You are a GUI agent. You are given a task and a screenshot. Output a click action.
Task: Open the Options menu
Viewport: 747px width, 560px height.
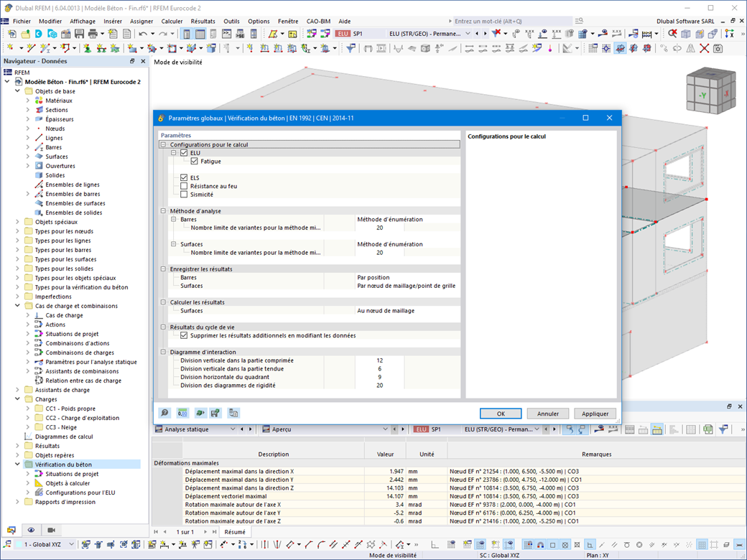pyautogui.click(x=259, y=21)
